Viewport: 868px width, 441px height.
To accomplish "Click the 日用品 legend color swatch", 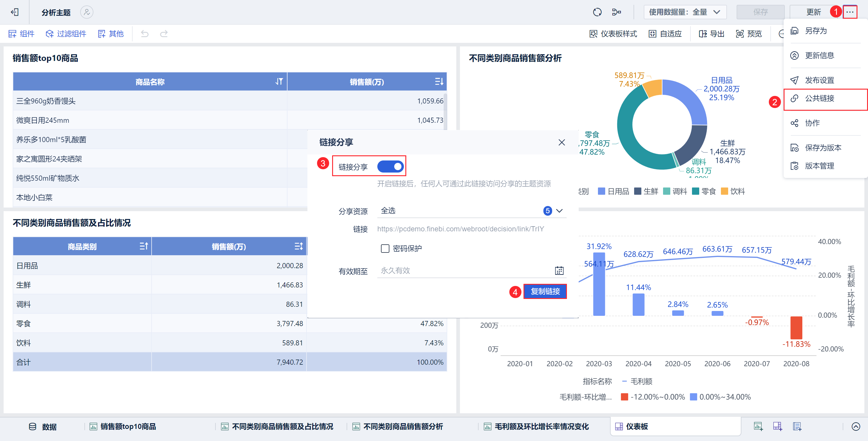I will tap(602, 191).
